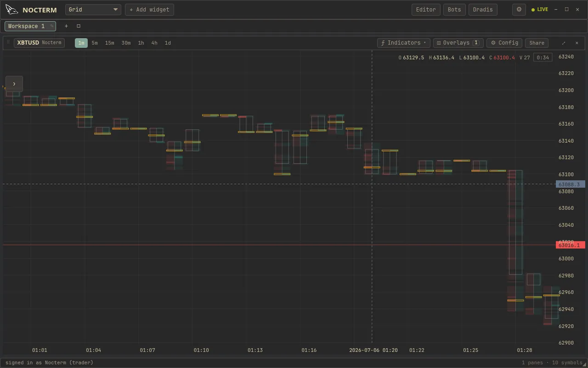
Task: Open the chart Config settings
Action: tap(504, 43)
